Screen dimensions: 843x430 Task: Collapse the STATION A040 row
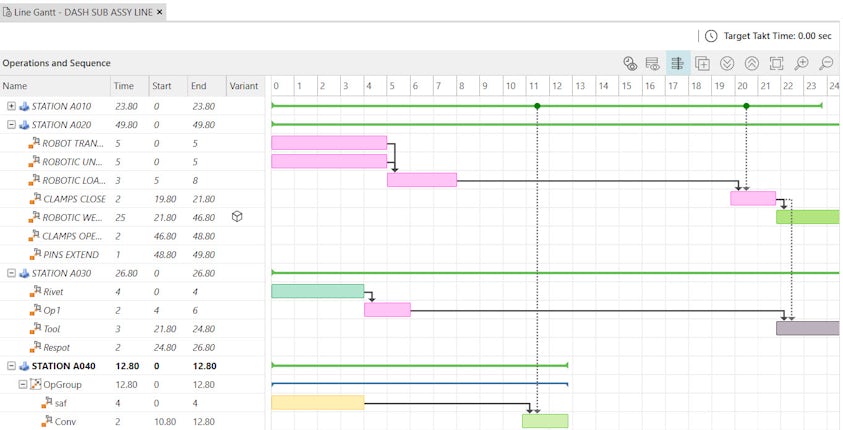[x=11, y=366]
